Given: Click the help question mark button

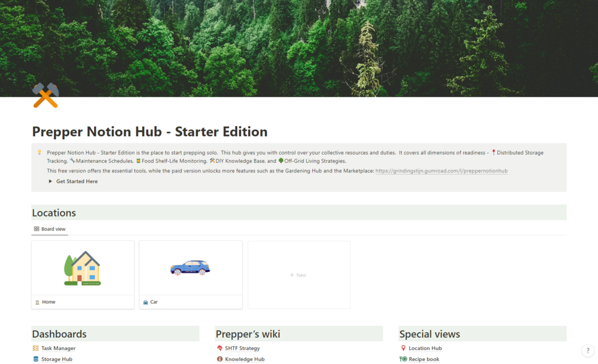Looking at the screenshot, I should [x=588, y=350].
